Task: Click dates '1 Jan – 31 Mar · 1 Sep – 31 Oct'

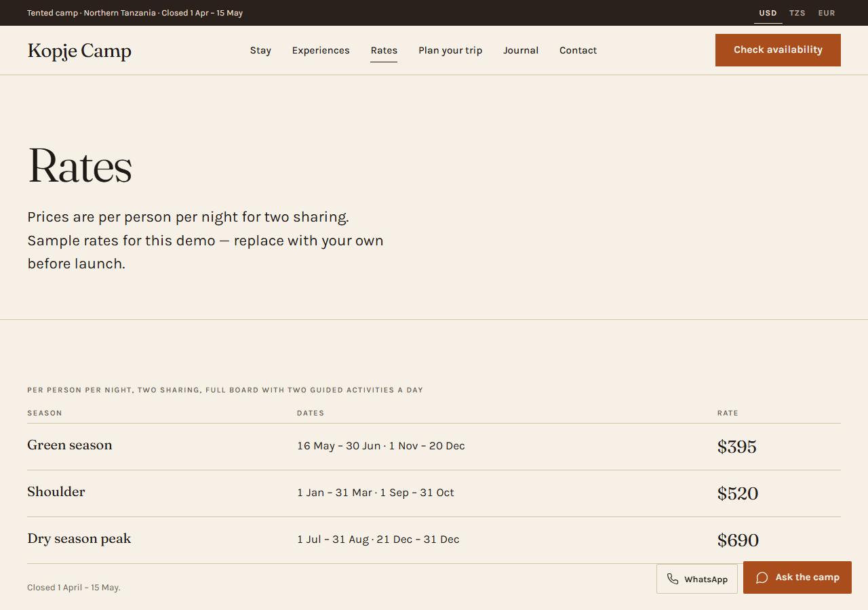Action: (376, 493)
